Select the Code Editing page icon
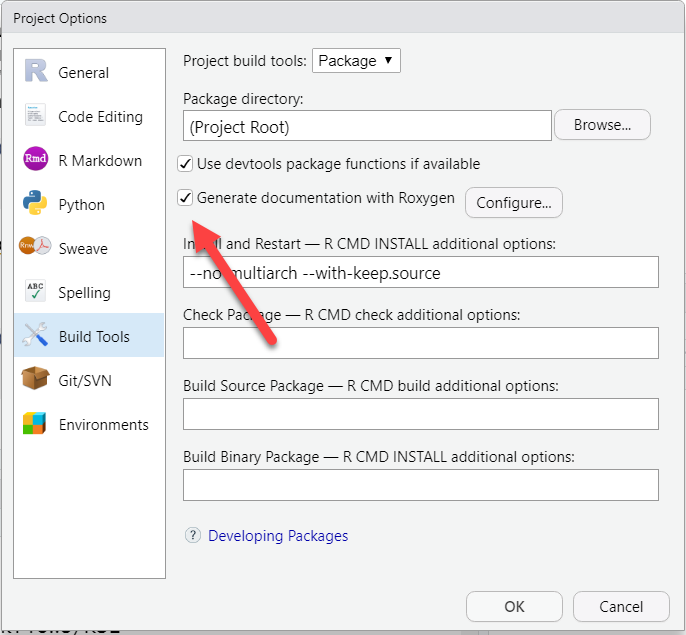The image size is (686, 635). click(x=36, y=116)
